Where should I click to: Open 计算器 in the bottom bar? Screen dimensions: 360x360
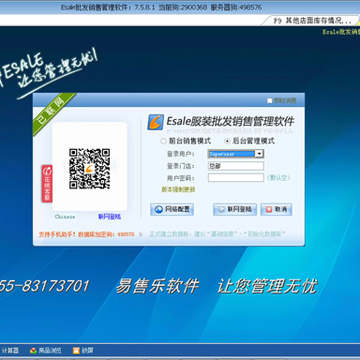click(x=10, y=350)
